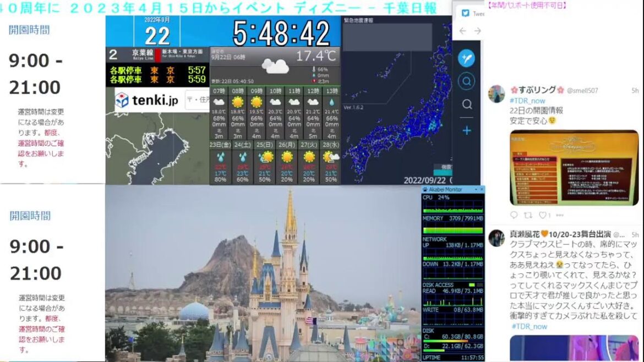Click the C: disk usage bar
644x362 pixels.
(x=453, y=342)
